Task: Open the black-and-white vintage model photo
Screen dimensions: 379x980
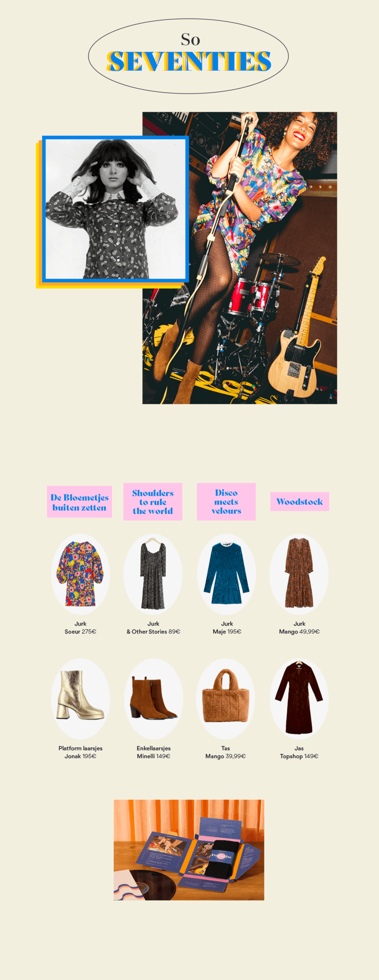Action: 115,209
